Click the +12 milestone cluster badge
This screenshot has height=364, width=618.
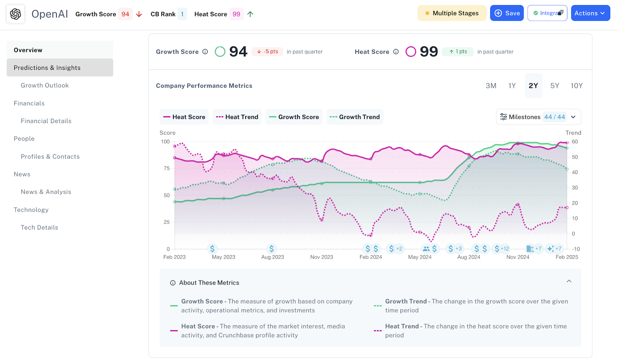point(505,249)
